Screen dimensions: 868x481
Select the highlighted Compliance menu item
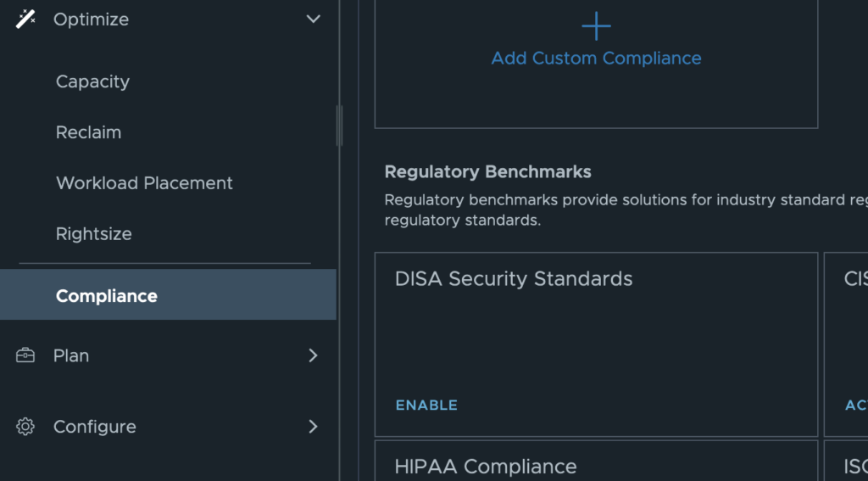pyautogui.click(x=107, y=296)
